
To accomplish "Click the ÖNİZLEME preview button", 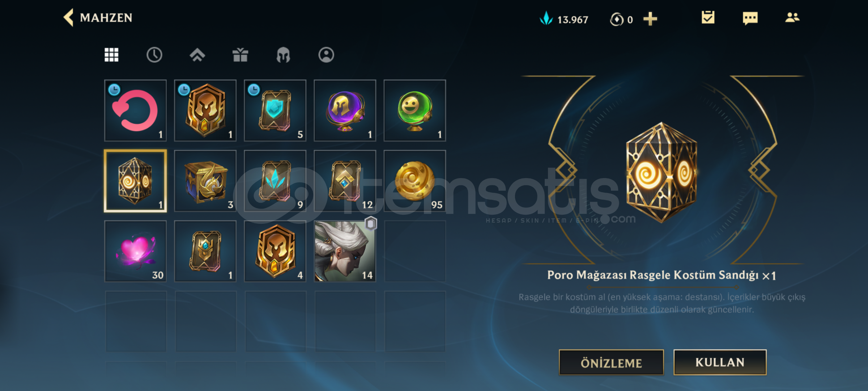I will point(611,362).
